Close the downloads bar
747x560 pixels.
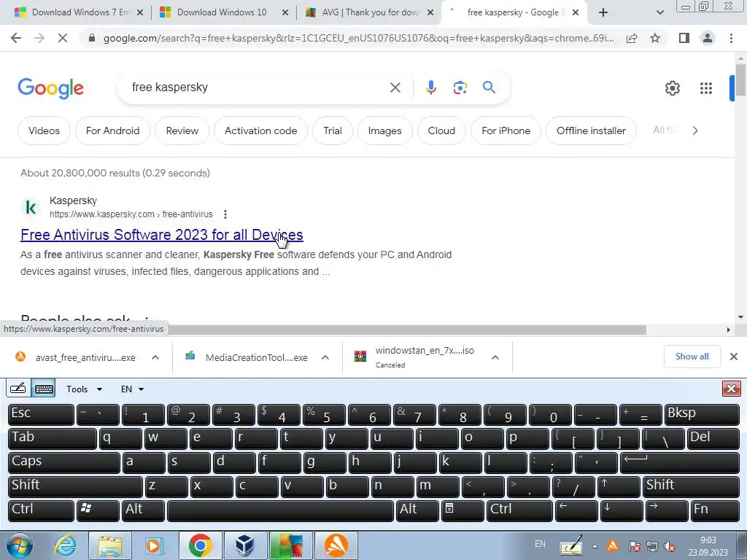point(734,357)
